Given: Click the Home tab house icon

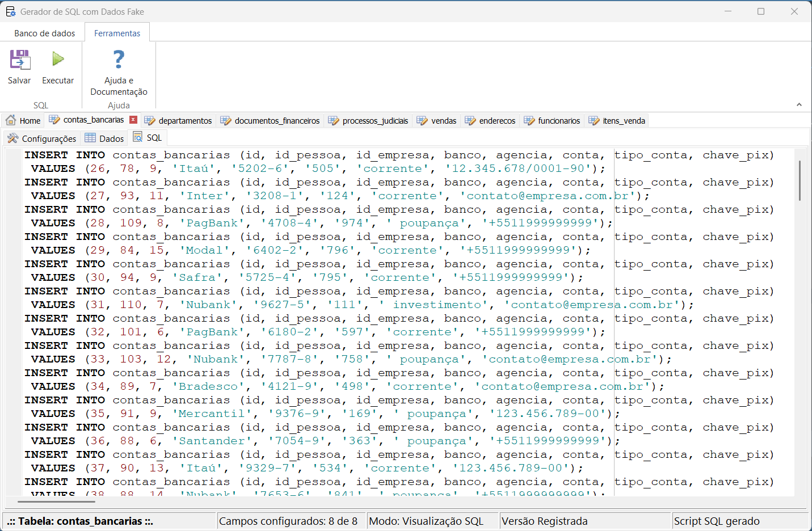Looking at the screenshot, I should point(11,120).
